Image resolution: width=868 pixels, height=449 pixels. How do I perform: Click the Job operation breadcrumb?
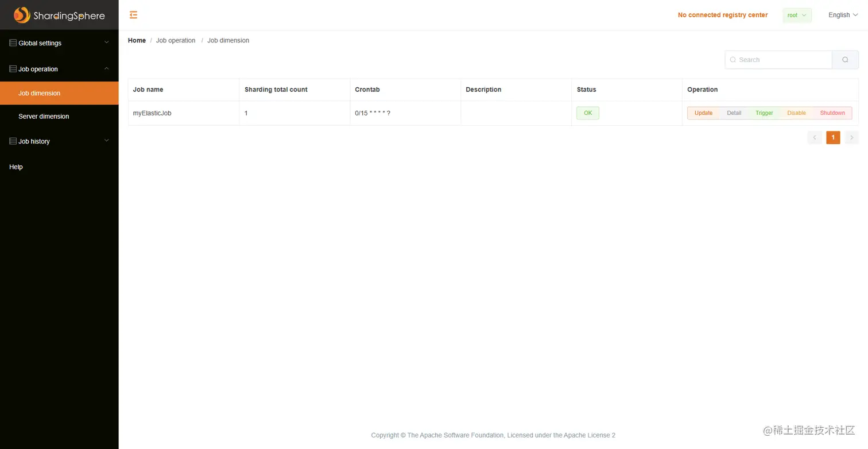[176, 40]
